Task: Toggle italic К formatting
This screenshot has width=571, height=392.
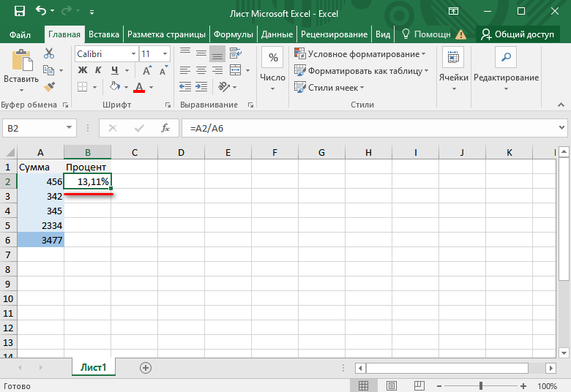Action: pos(98,70)
